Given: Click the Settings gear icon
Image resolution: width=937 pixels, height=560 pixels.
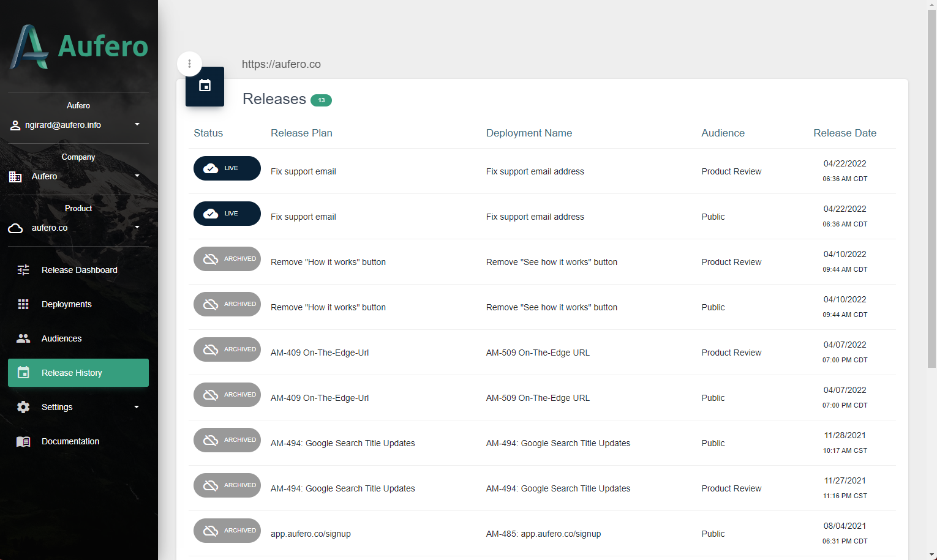Looking at the screenshot, I should (23, 407).
